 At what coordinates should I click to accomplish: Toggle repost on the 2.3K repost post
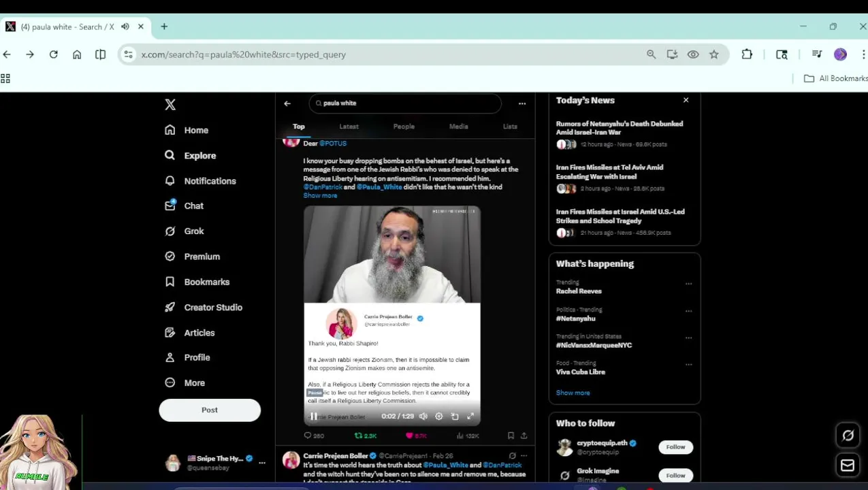[x=366, y=436]
